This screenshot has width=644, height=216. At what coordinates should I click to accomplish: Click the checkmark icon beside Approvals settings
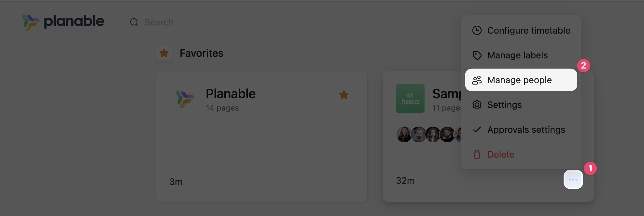[477, 130]
